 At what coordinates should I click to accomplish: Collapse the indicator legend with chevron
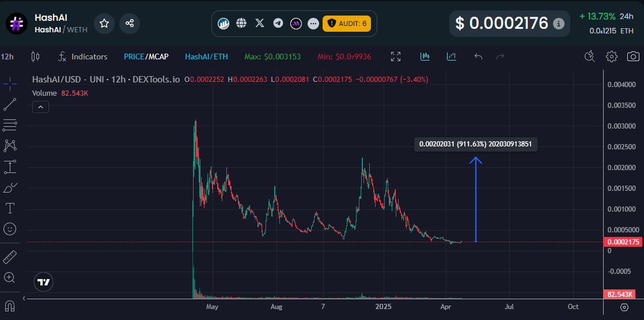tap(41, 107)
